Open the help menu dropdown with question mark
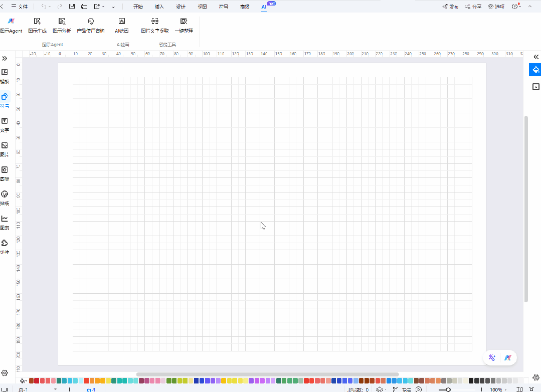The image size is (541, 392). coord(516,6)
